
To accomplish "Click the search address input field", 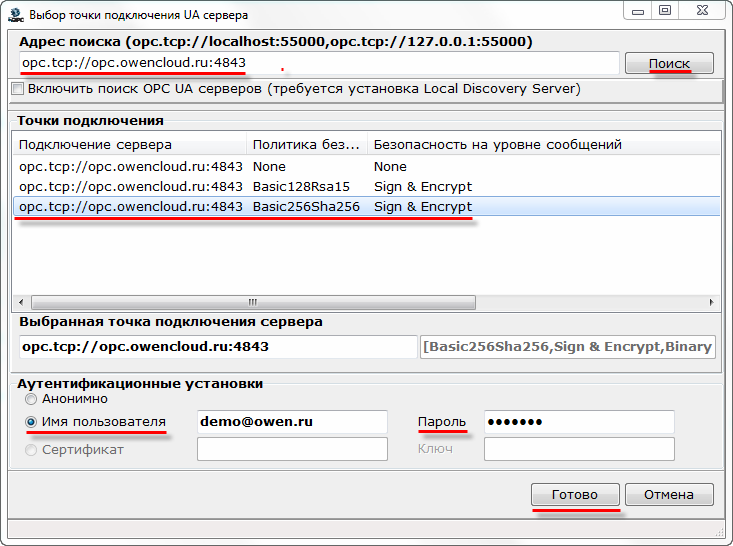I will [318, 63].
